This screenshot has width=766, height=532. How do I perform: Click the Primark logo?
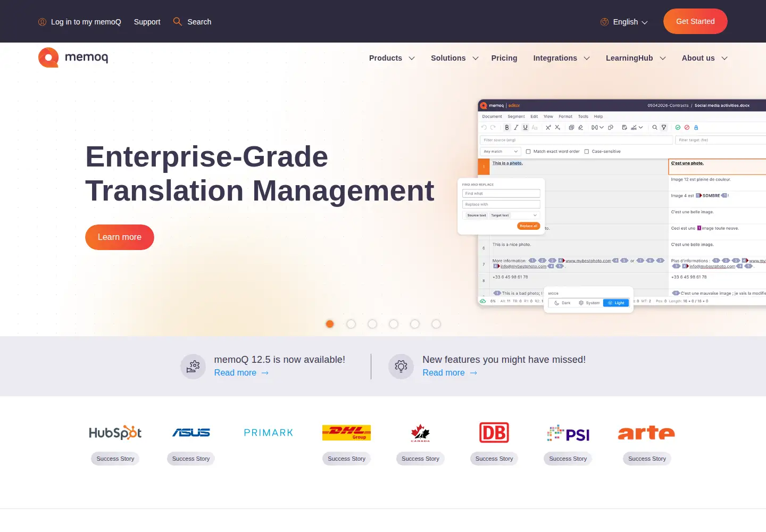[269, 433]
